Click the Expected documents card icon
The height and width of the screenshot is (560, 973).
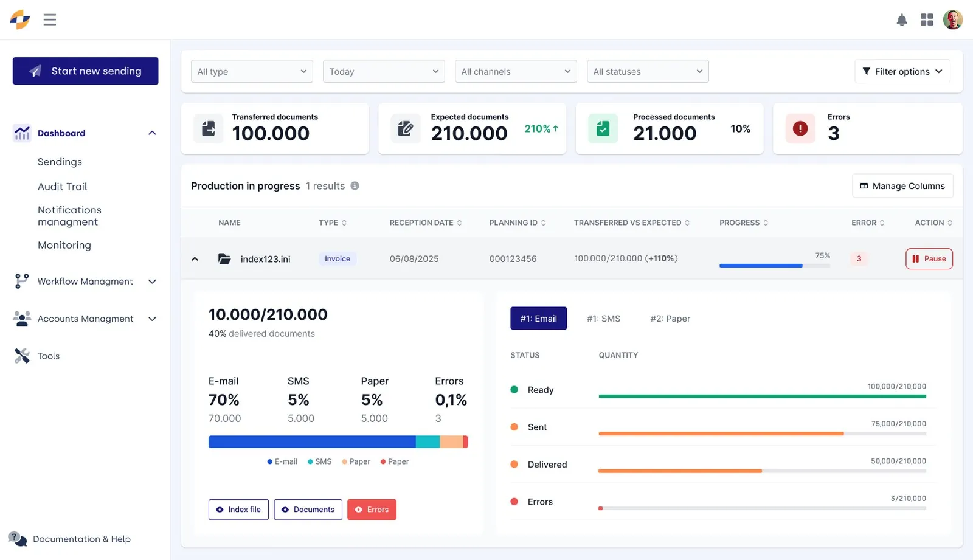406,128
